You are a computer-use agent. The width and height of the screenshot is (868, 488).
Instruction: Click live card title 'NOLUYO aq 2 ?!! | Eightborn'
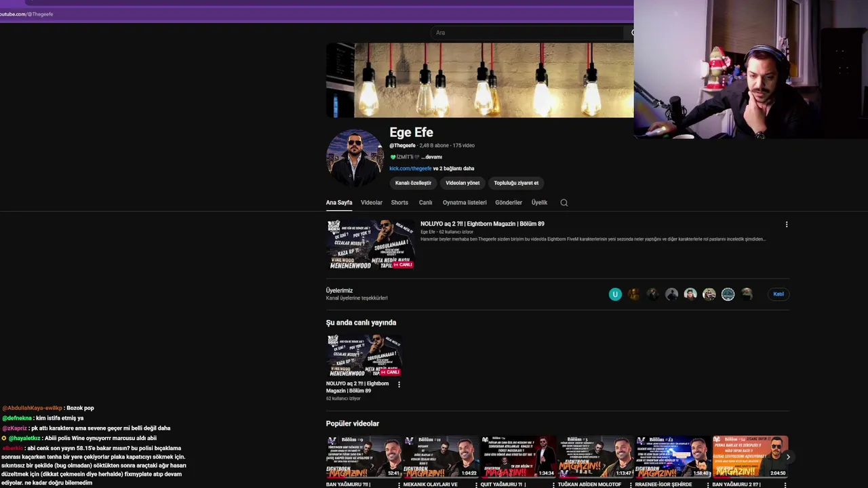(357, 387)
